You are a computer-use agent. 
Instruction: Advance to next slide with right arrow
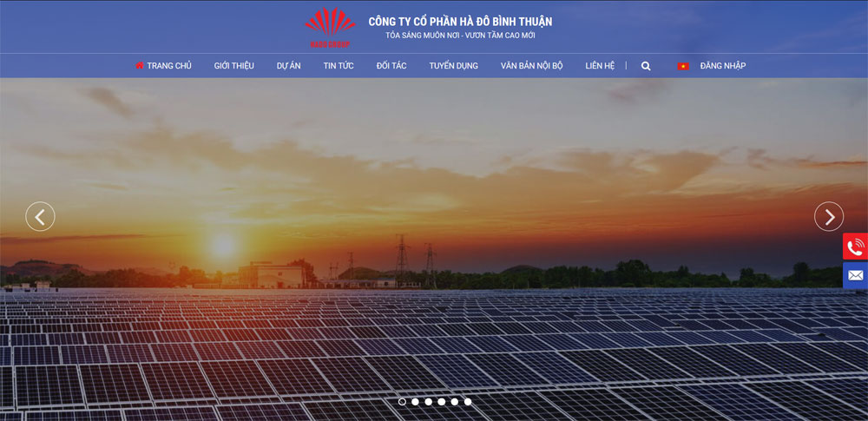829,217
